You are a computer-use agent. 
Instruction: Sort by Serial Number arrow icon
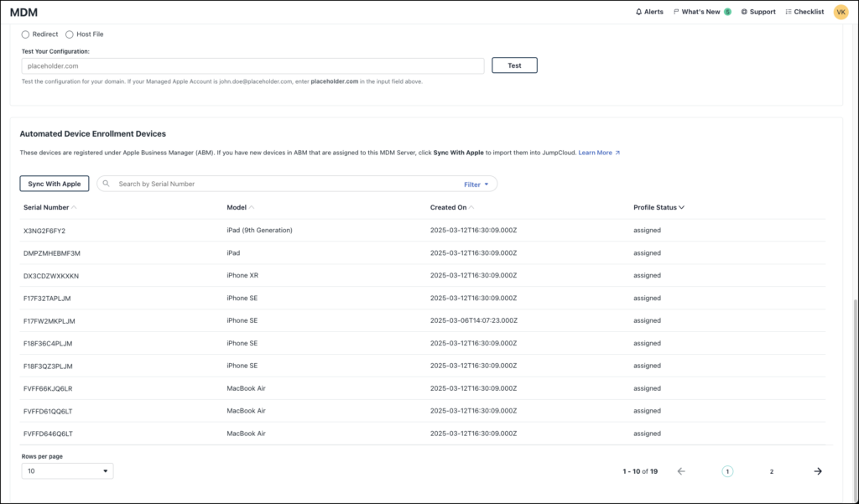click(x=75, y=207)
